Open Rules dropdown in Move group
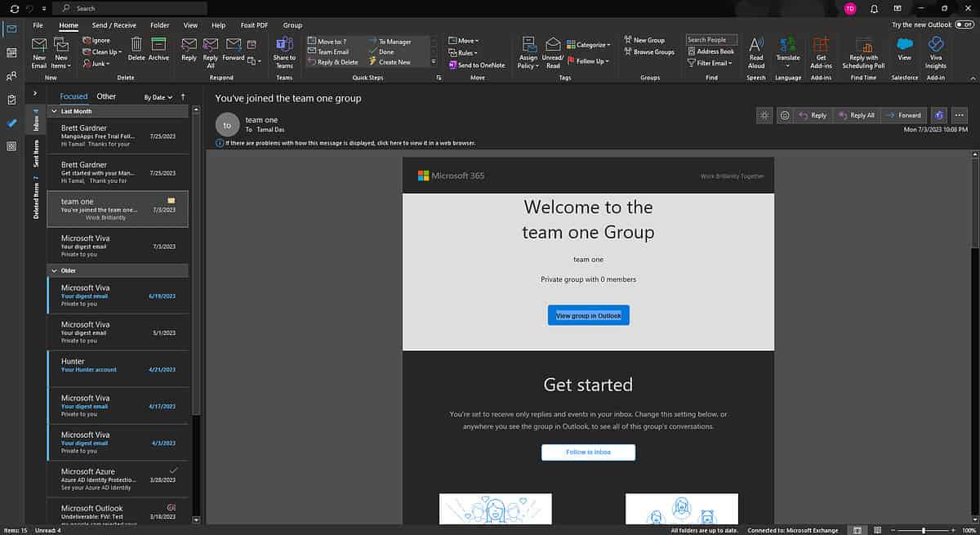This screenshot has height=535, width=980. coord(463,52)
